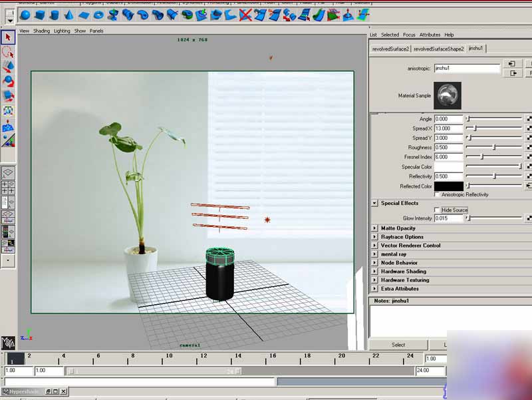This screenshot has width=532, height=400.
Task: Switch to the revolvedSurface2 tab
Action: coord(390,49)
